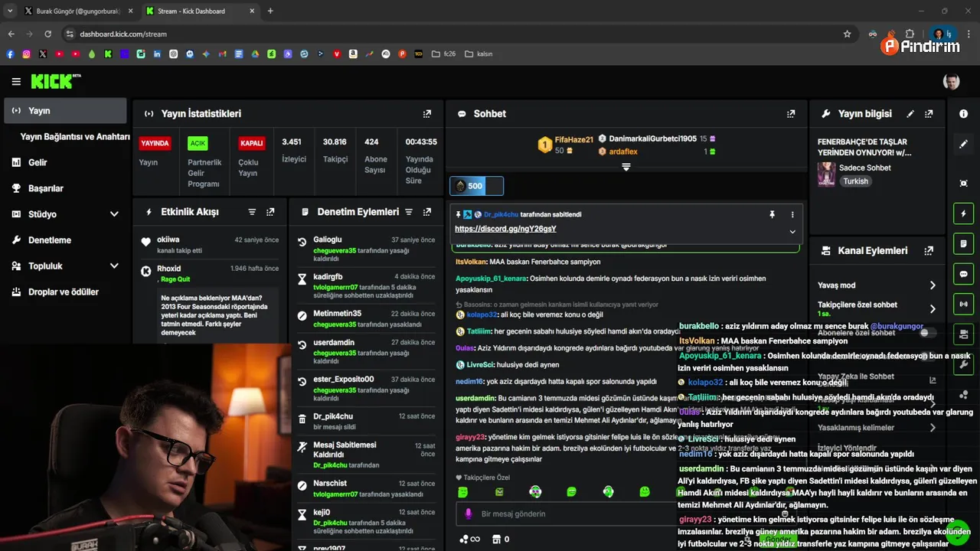The width and height of the screenshot is (980, 551).
Task: Open the hamburger menu beside Kick logo
Action: [x=16, y=82]
